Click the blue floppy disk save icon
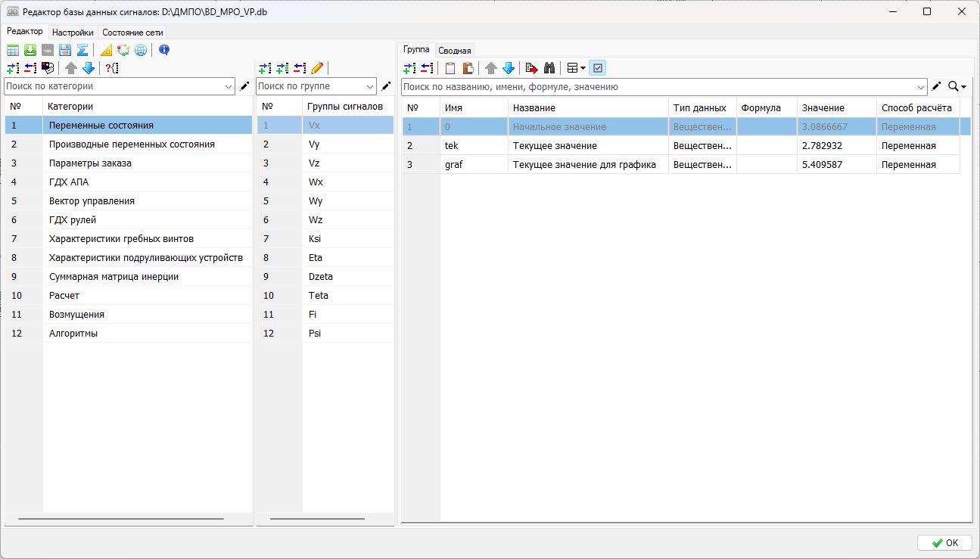The image size is (980, 559). [x=64, y=51]
